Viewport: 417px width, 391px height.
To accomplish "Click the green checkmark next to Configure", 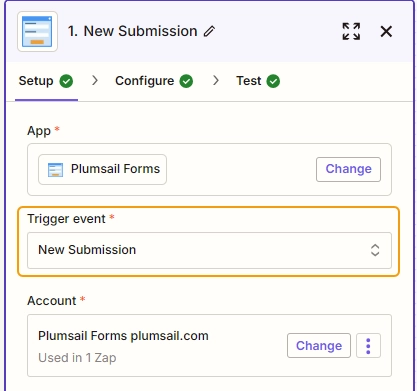I will [186, 81].
